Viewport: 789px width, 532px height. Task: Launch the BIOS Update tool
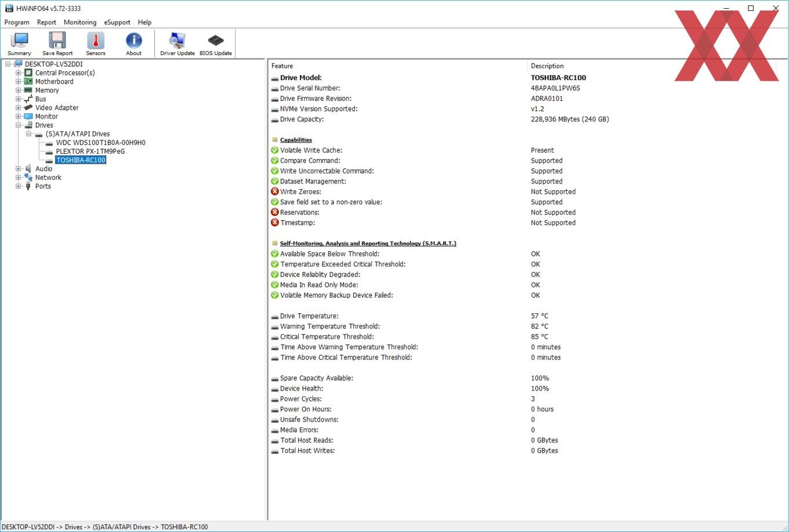click(216, 44)
